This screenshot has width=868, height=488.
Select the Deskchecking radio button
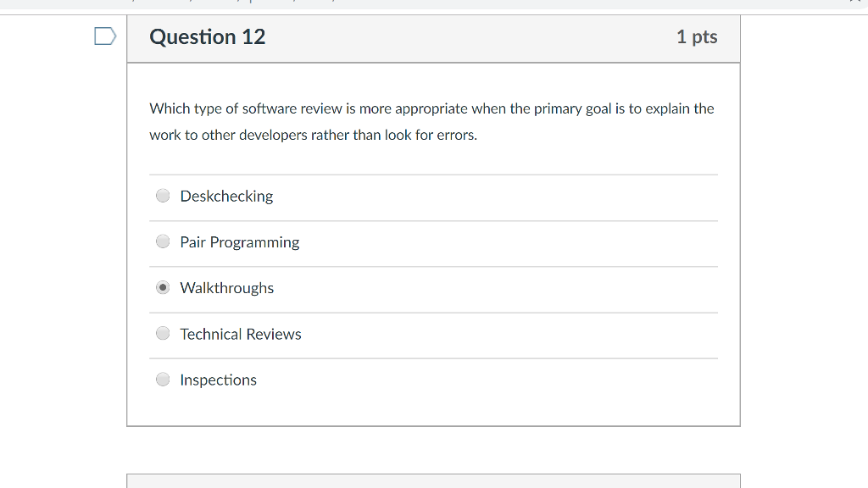pos(163,196)
